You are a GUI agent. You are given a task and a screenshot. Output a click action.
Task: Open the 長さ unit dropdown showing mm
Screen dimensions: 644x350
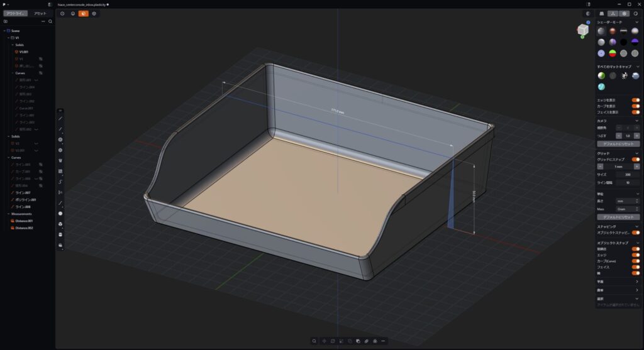(x=628, y=201)
